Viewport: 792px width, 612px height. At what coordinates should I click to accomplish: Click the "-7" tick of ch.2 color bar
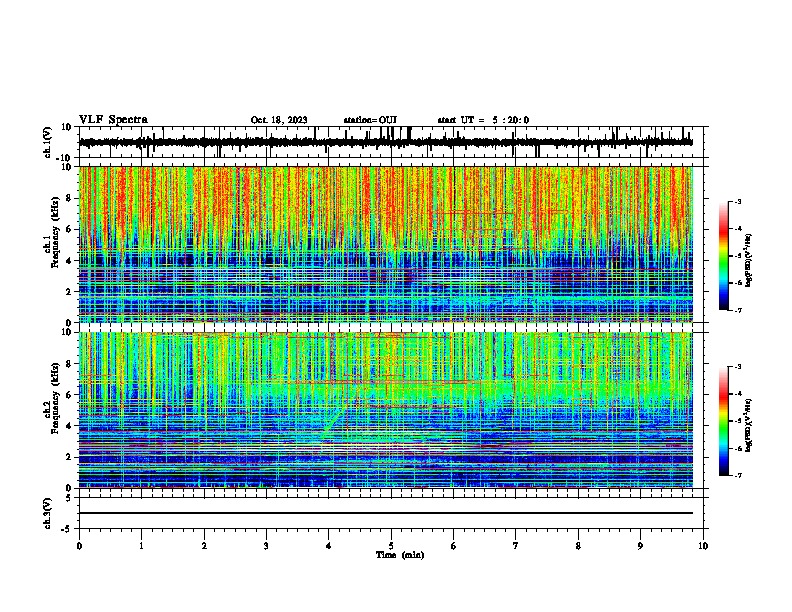click(x=737, y=475)
